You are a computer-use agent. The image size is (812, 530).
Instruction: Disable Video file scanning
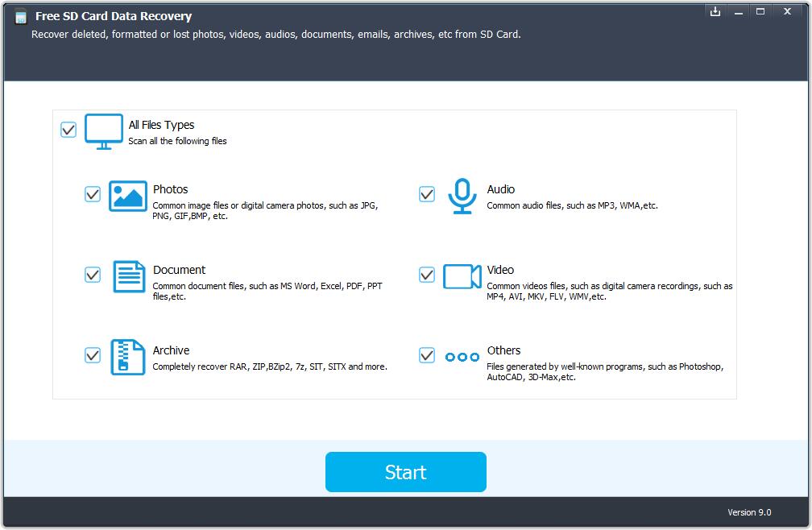[426, 275]
